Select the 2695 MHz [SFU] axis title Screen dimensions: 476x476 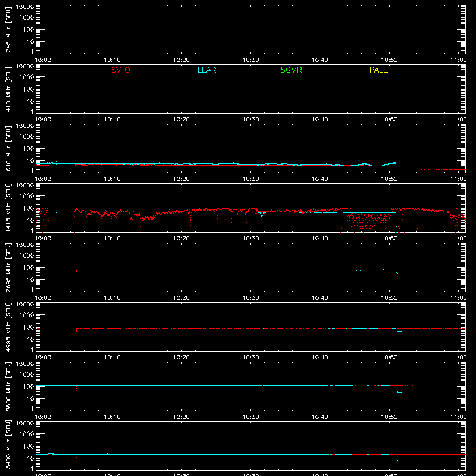[8, 267]
